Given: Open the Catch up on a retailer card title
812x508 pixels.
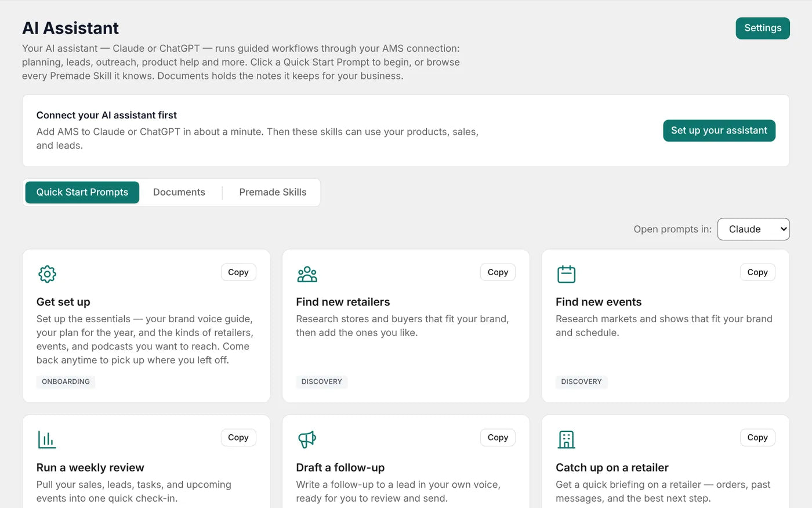Looking at the screenshot, I should [x=612, y=467].
